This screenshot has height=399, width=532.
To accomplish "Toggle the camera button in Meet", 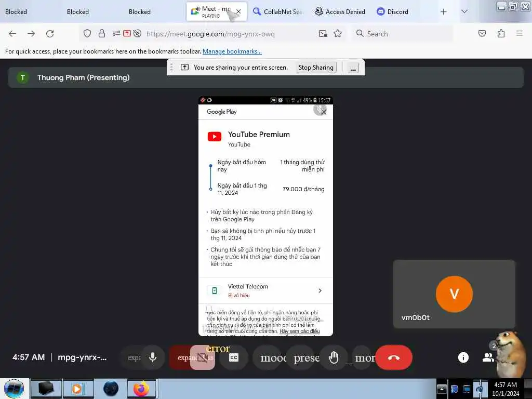I will (202, 357).
